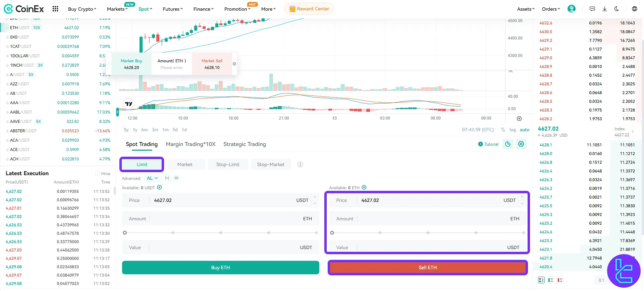
Task: Open index price arrow chevron
Action: [x=633, y=132]
